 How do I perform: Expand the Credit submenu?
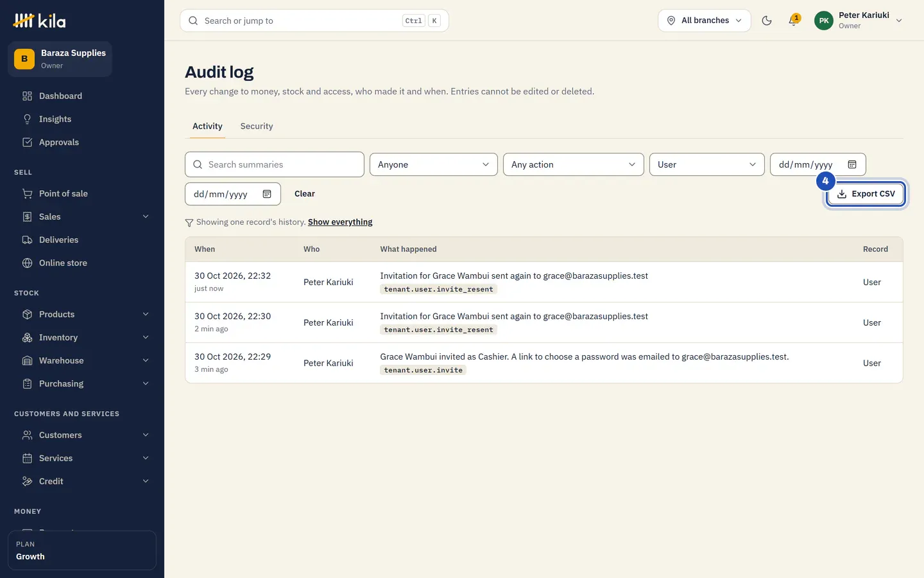(146, 481)
